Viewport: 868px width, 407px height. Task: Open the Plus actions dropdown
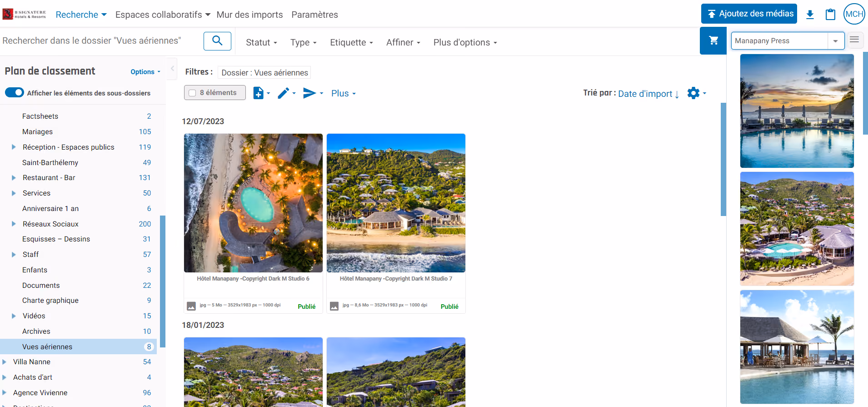(343, 93)
